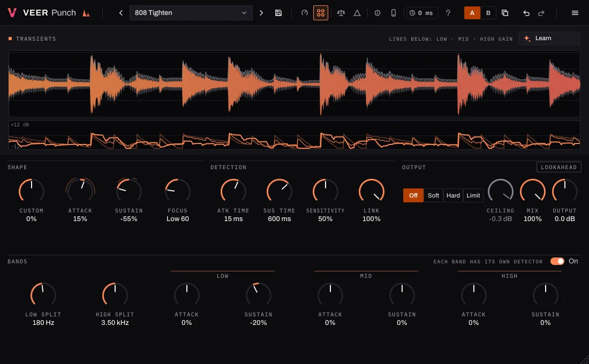Click the VEER logo icon

(x=12, y=13)
